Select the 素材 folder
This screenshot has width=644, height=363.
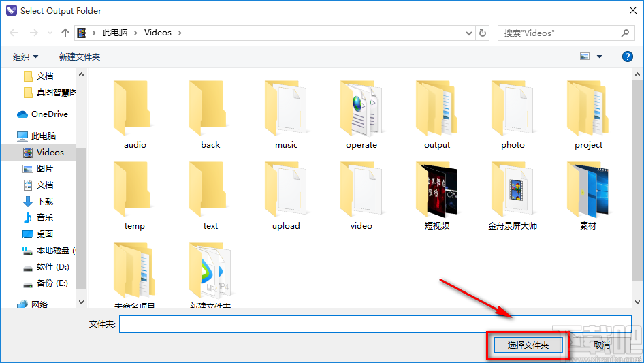(x=588, y=196)
